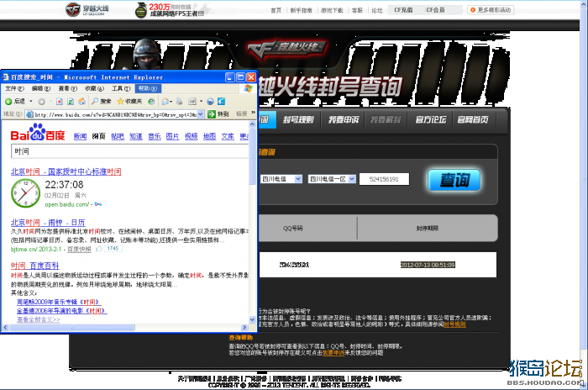The width and height of the screenshot is (588, 390).
Task: Click the Baidu 地图 navigation link
Action: click(x=209, y=136)
